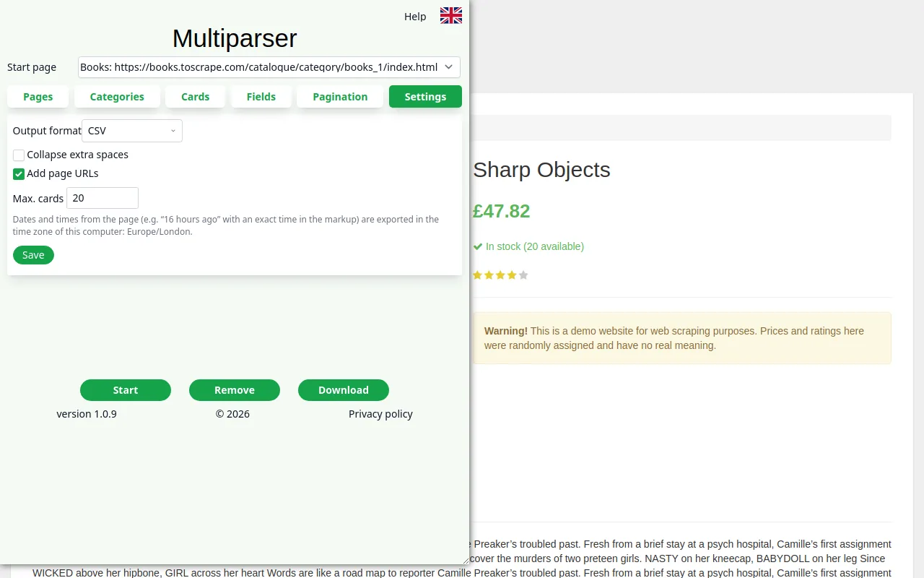Open the Help link
This screenshot has width=924, height=578.
[x=415, y=17]
